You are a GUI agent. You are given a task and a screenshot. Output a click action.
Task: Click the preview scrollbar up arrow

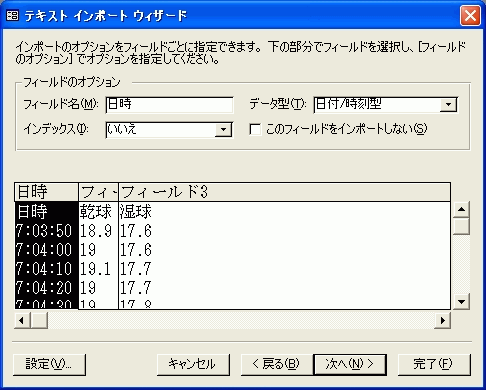[461, 209]
